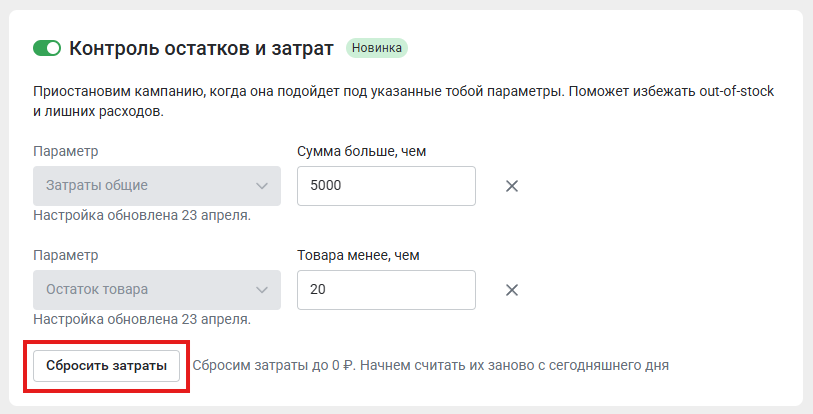The image size is (813, 414).
Task: Select the Контроль остатков и затрат heading
Action: click(x=201, y=48)
